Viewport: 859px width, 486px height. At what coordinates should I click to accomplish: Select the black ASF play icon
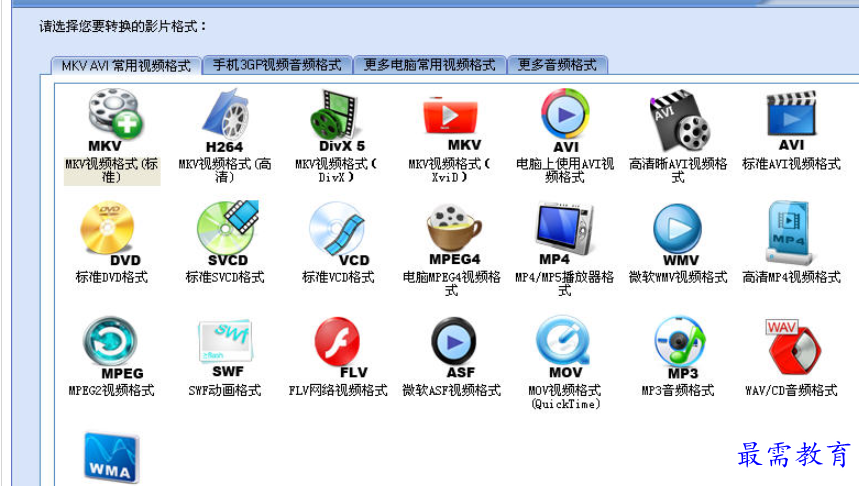pyautogui.click(x=454, y=348)
